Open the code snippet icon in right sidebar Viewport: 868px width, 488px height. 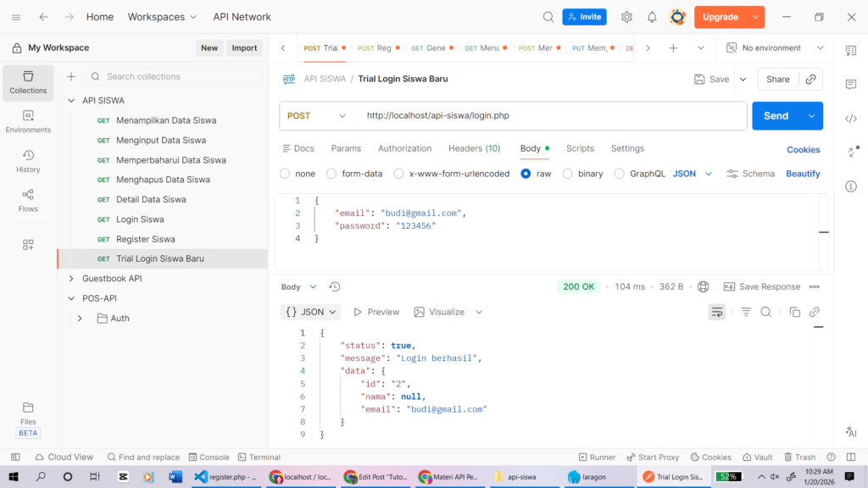tap(851, 119)
